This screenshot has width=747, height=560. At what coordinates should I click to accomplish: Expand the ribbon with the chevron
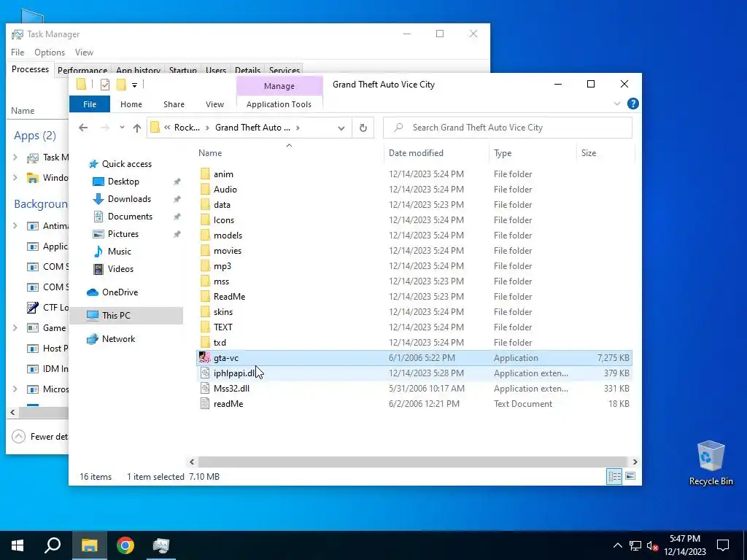617,104
